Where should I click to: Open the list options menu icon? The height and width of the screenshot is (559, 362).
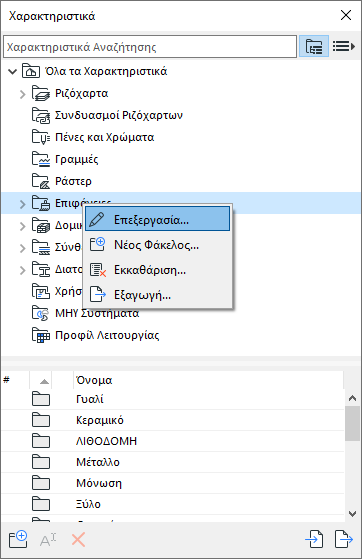point(343,46)
